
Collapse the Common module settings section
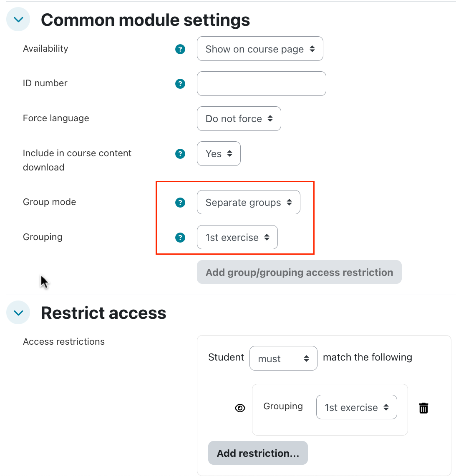pos(18,20)
